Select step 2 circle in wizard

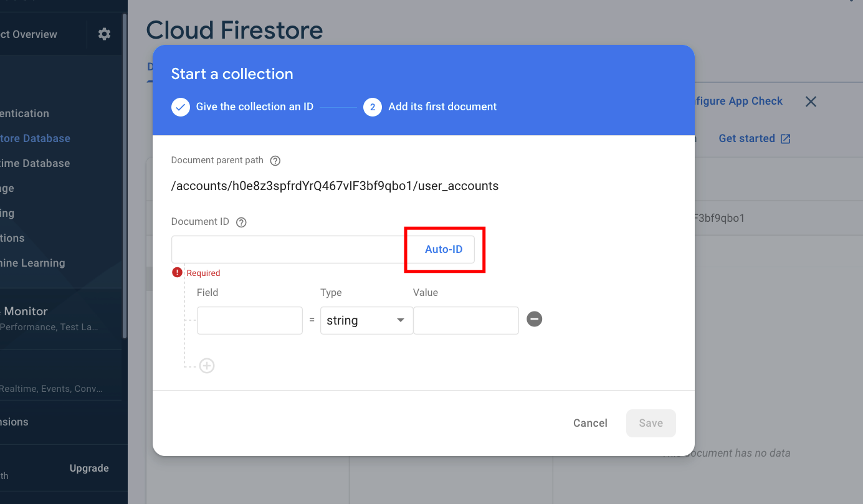373,107
